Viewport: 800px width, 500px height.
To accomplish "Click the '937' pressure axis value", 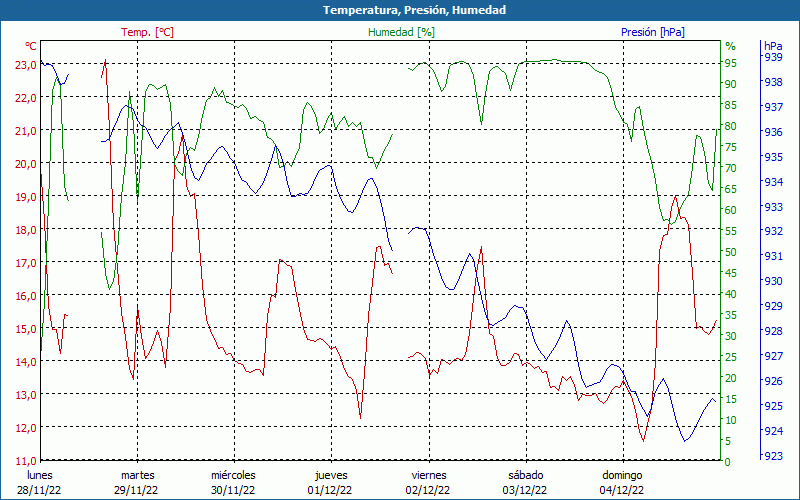I will (x=773, y=107).
